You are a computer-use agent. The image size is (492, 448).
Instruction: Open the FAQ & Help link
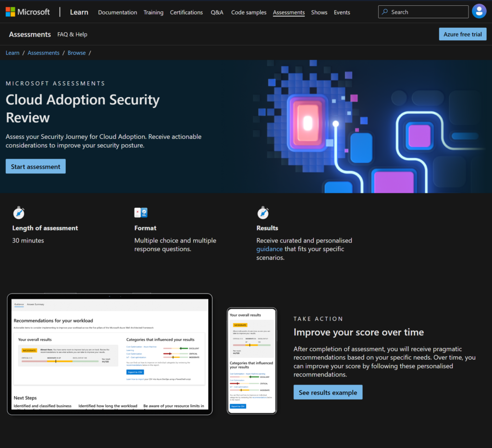point(72,34)
